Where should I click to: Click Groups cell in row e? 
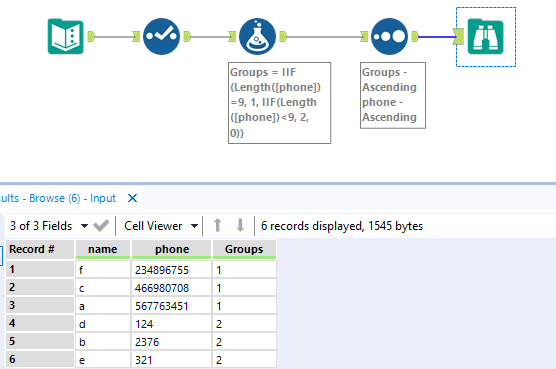tap(244, 360)
